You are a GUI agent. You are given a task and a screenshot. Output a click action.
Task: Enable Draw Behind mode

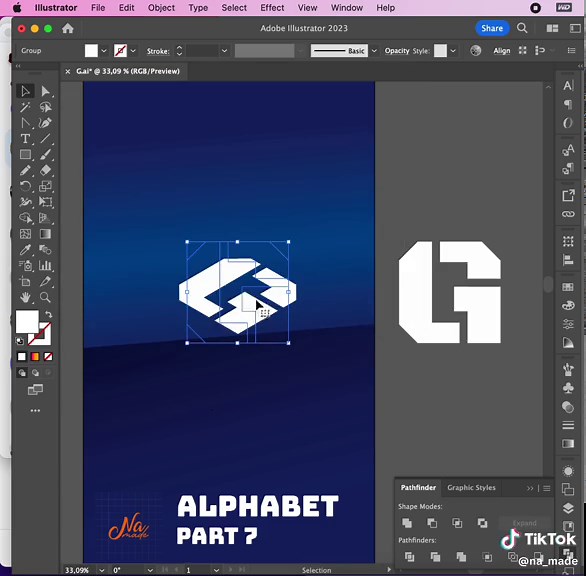point(36,373)
